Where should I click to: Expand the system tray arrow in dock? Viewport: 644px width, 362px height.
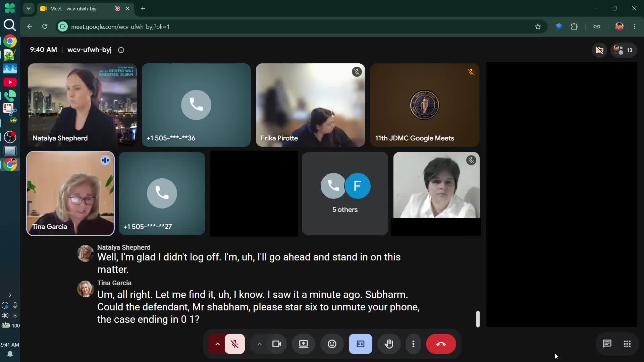point(10,295)
